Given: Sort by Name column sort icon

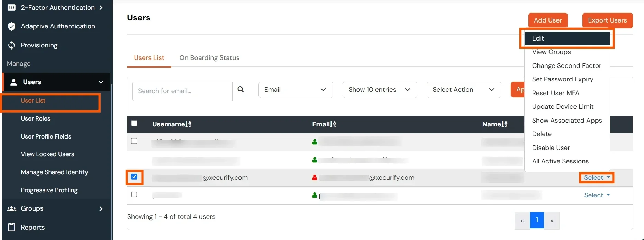Looking at the screenshot, I should tap(505, 124).
